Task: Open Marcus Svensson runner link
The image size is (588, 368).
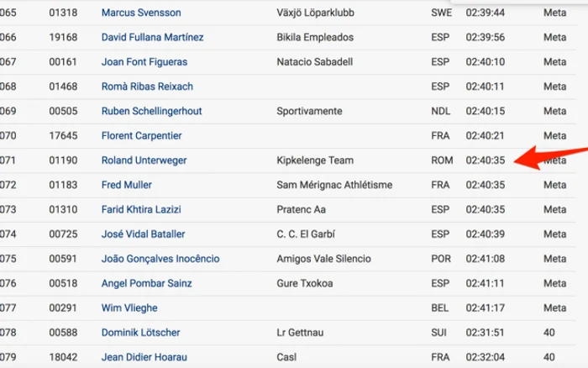Action: [141, 13]
